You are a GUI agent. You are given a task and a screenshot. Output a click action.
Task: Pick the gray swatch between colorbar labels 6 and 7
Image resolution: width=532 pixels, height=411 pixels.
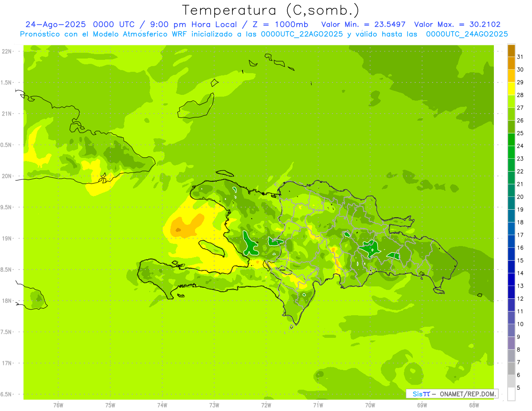(511, 369)
